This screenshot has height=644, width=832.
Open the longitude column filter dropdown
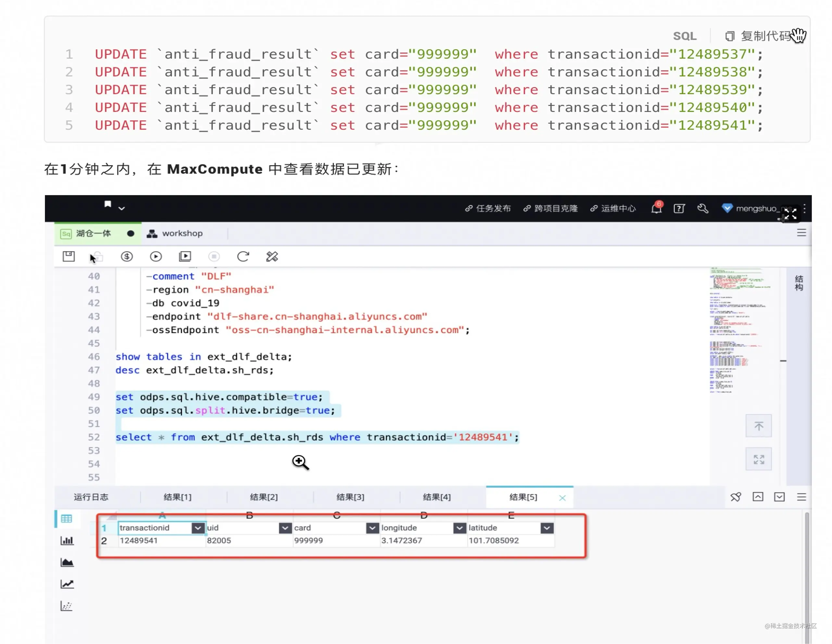460,528
